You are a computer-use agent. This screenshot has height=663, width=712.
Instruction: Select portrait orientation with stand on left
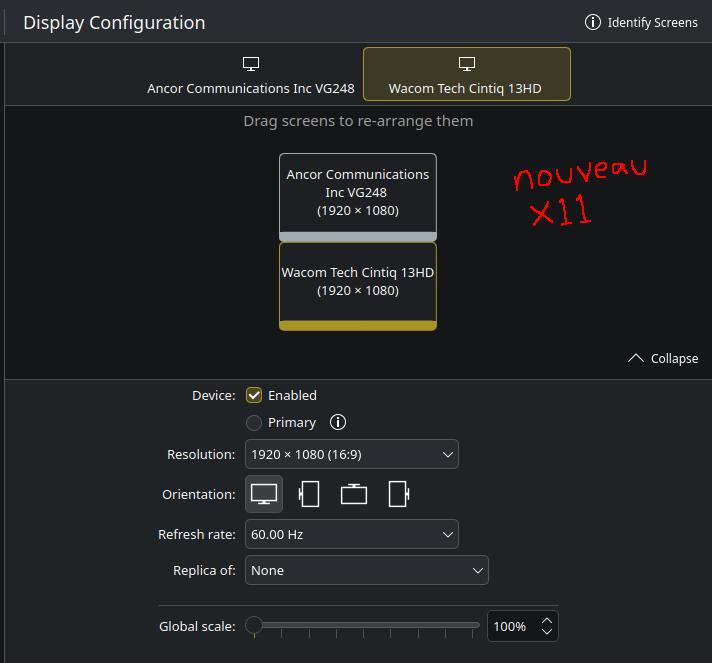click(x=309, y=494)
